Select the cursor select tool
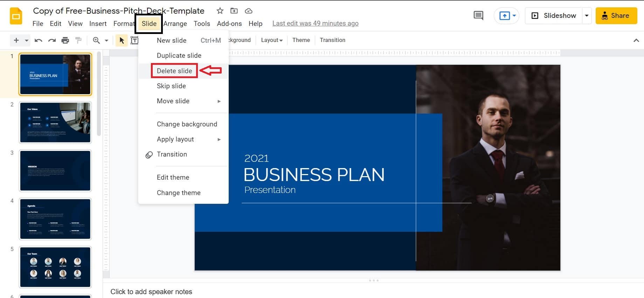Viewport: 644px width, 298px height. click(122, 40)
